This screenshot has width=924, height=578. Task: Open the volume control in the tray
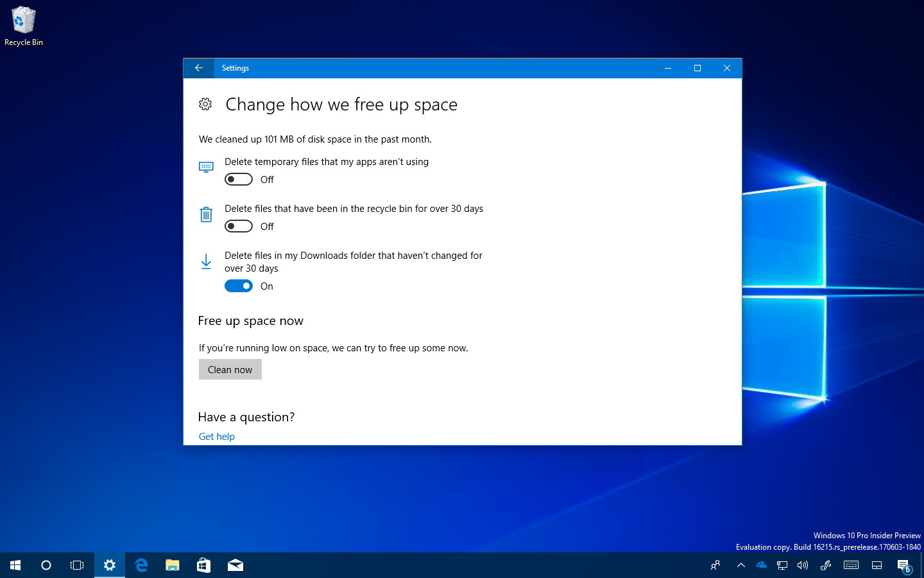(803, 565)
